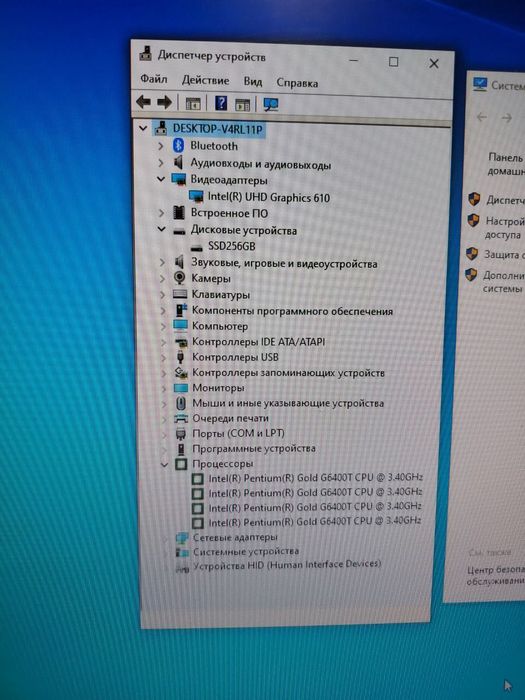
Task: Click the Bluetooth category icon
Action: [179, 145]
